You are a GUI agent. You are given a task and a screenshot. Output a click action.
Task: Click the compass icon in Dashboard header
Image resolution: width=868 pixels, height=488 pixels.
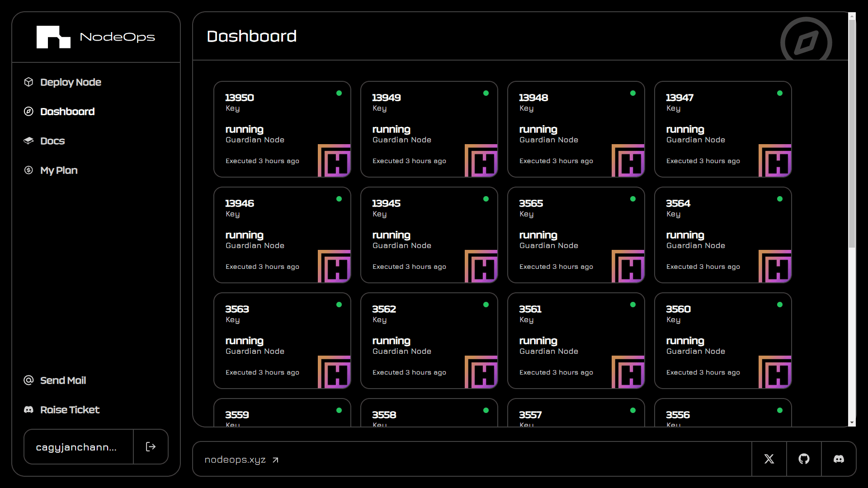pyautogui.click(x=806, y=42)
